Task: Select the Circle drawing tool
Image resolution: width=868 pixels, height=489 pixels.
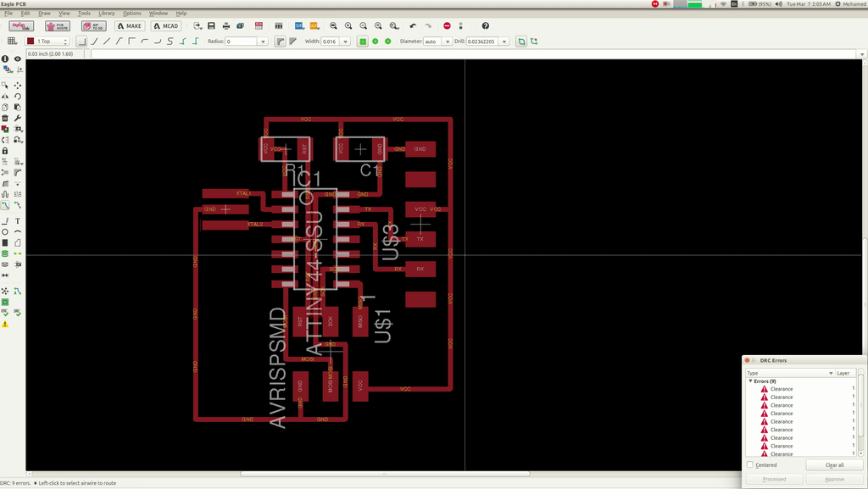Action: (5, 231)
